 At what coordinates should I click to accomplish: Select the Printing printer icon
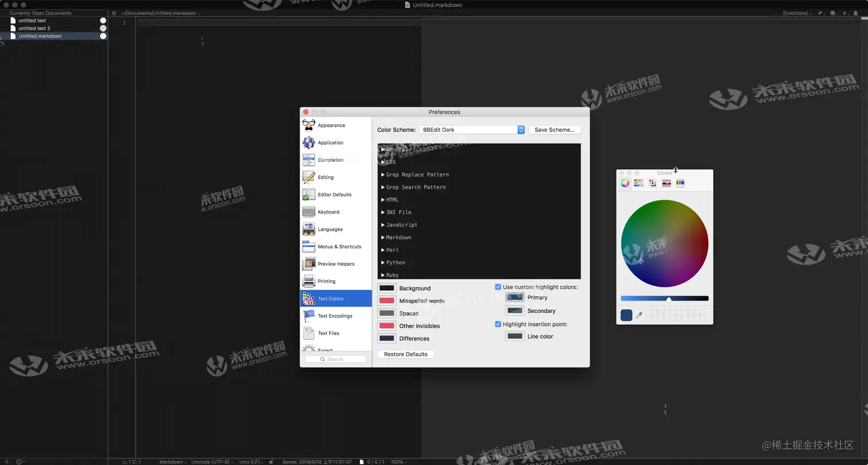coord(309,281)
